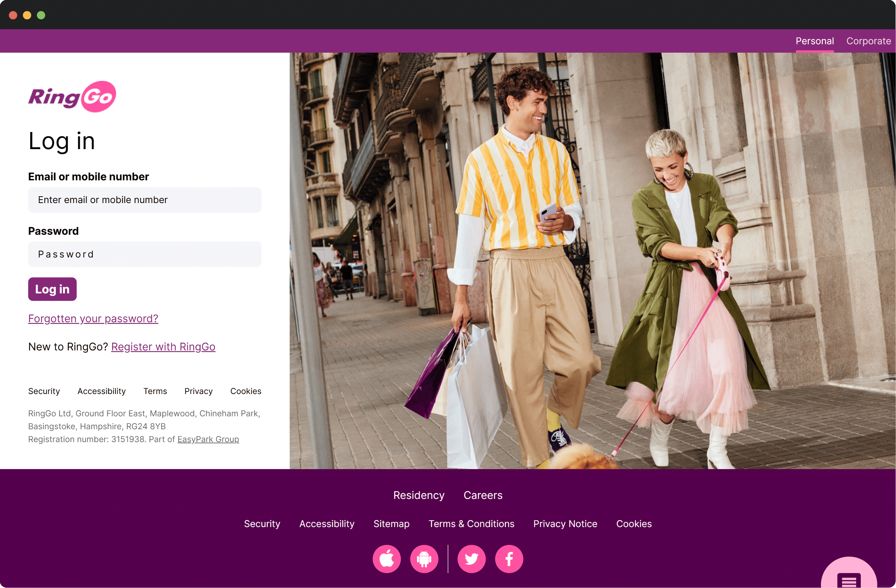This screenshot has width=896, height=588.
Task: Click the Apple App Store icon
Action: click(x=387, y=559)
